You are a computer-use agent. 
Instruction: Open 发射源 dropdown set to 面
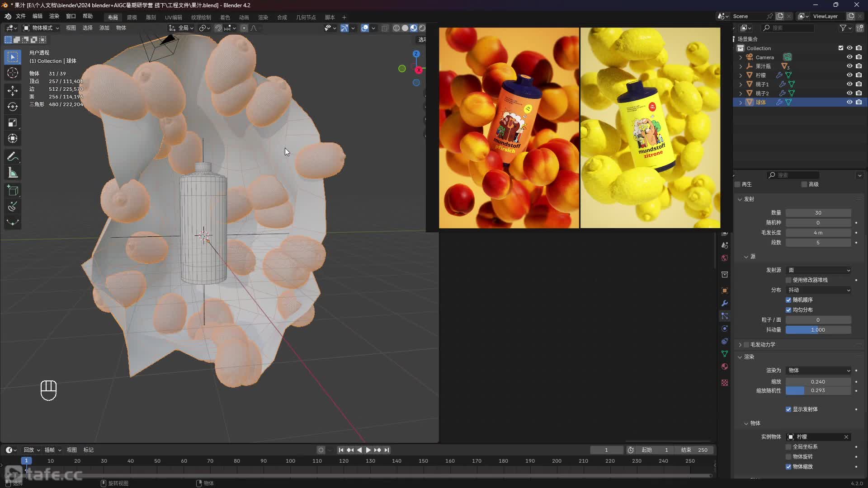click(x=819, y=270)
